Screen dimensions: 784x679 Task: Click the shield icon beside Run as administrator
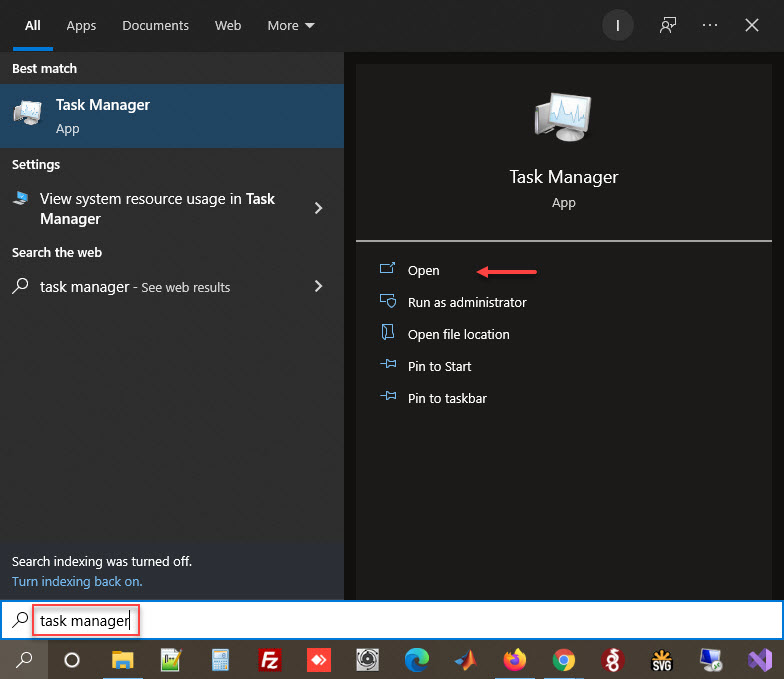coord(388,301)
